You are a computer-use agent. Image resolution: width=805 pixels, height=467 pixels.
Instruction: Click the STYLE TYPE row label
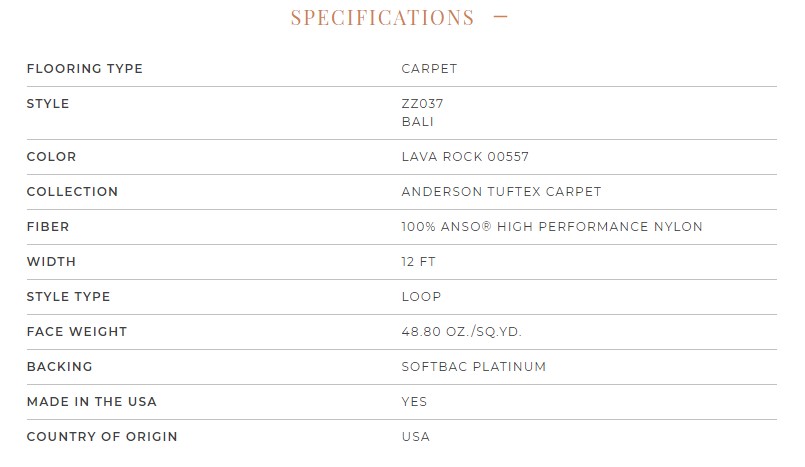pos(68,296)
